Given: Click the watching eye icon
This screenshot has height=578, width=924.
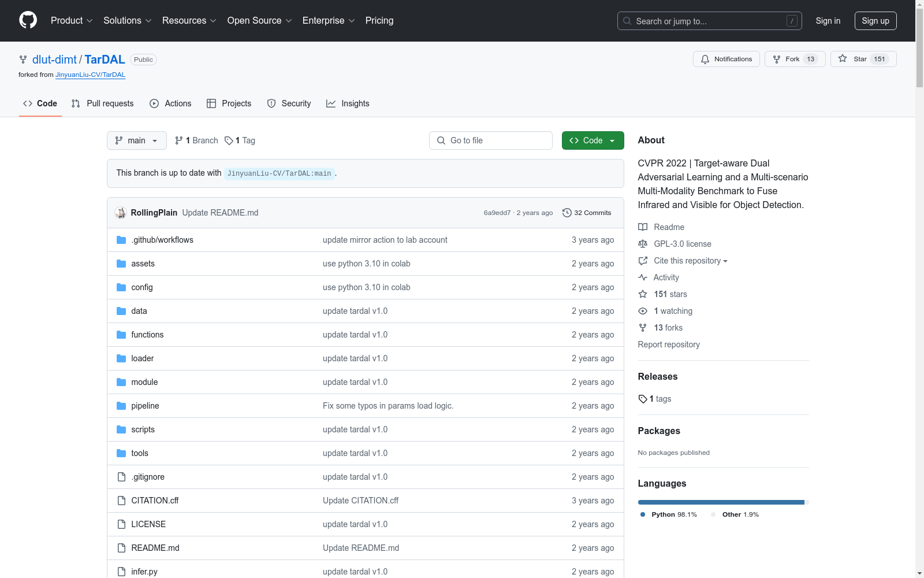Looking at the screenshot, I should [x=643, y=311].
